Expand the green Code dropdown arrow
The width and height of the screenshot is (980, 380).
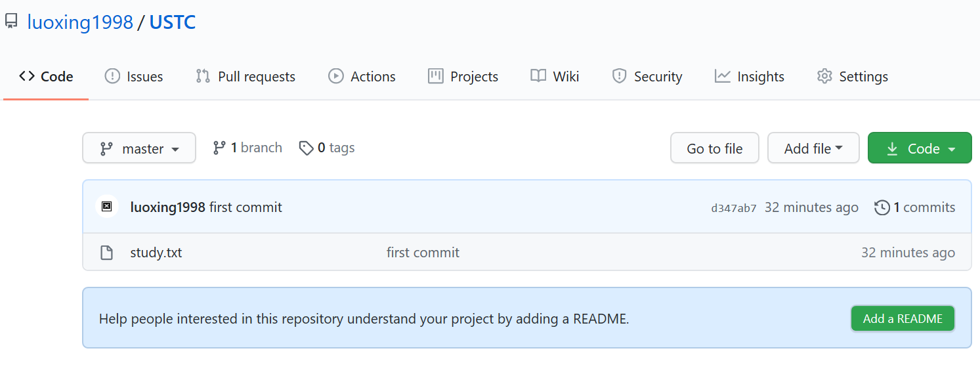(x=952, y=150)
